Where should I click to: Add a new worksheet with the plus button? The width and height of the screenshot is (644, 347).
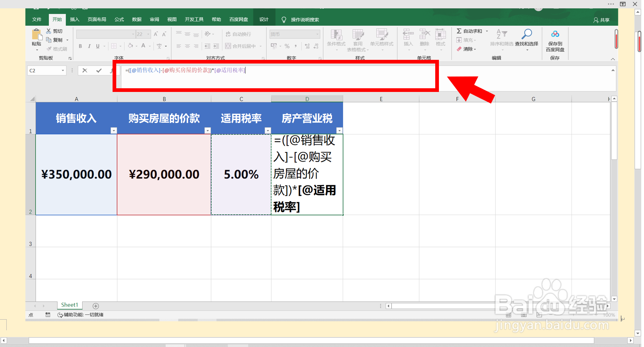96,305
